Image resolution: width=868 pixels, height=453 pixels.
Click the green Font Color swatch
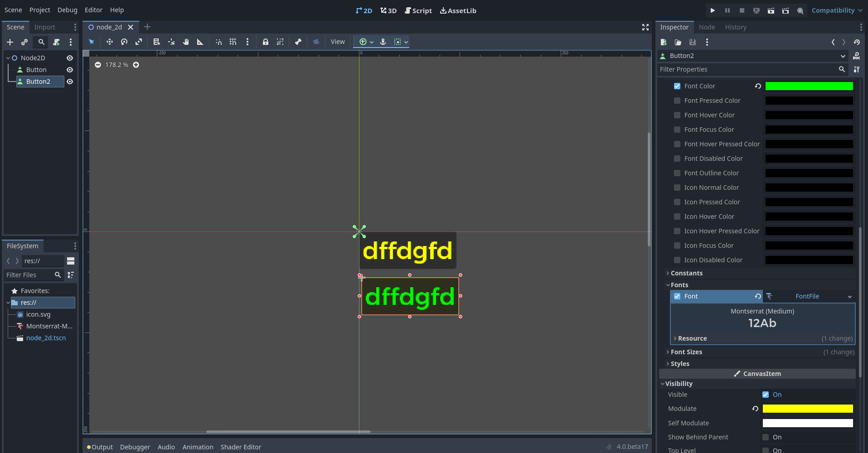tap(809, 86)
